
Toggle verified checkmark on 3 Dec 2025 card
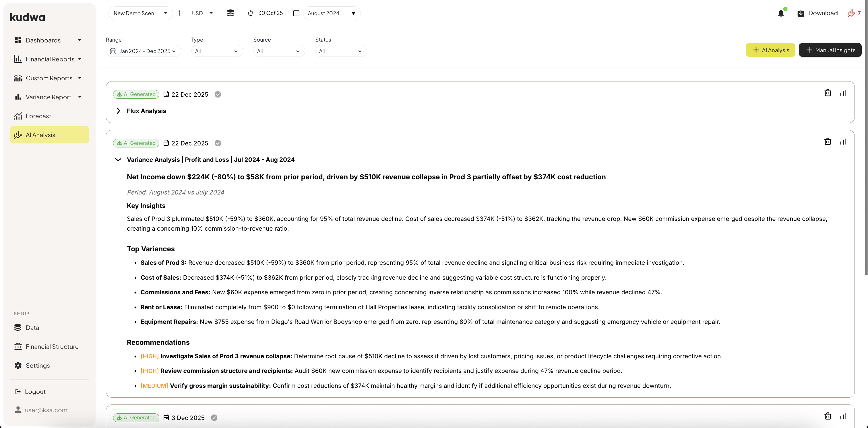pos(214,418)
